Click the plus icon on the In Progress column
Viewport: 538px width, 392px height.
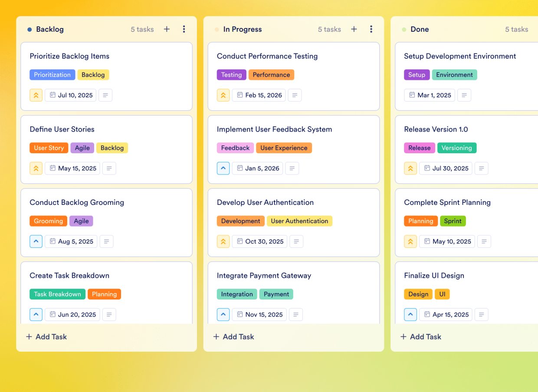354,29
